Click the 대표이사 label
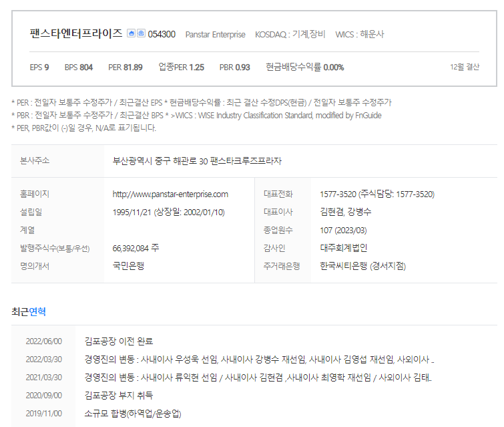The height and width of the screenshot is (427, 504). click(278, 212)
